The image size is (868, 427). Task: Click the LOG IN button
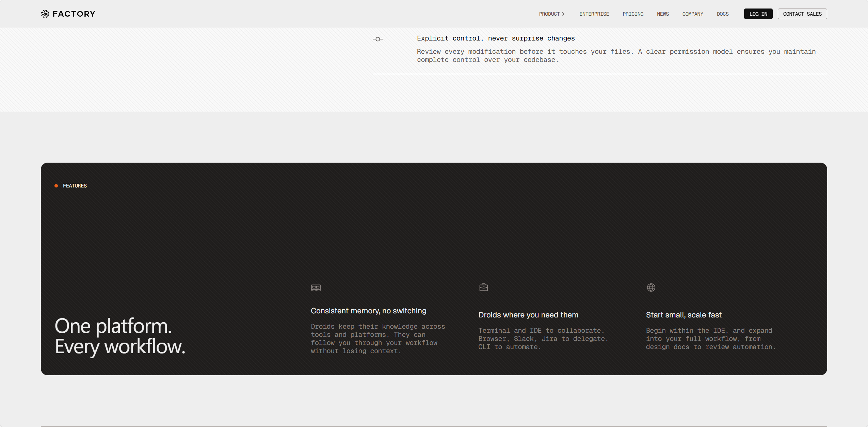[x=758, y=14]
